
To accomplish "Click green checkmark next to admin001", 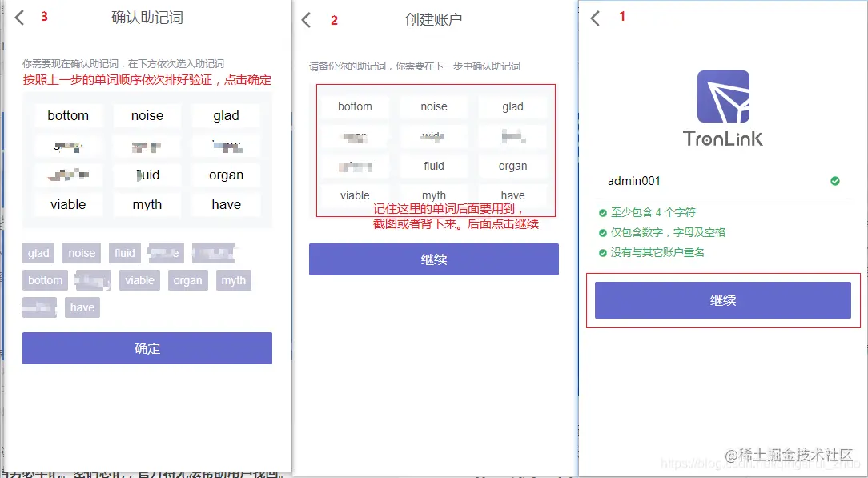I will [835, 181].
